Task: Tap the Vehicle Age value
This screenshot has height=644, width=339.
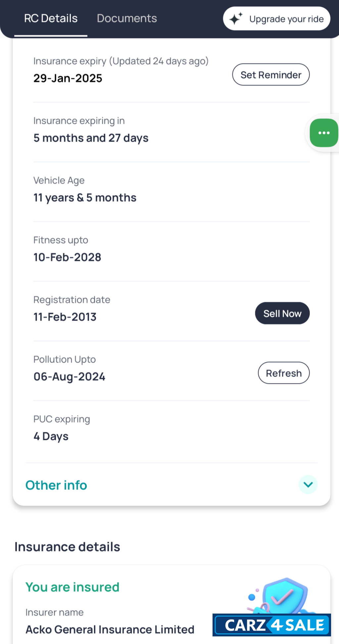Action: tap(85, 198)
